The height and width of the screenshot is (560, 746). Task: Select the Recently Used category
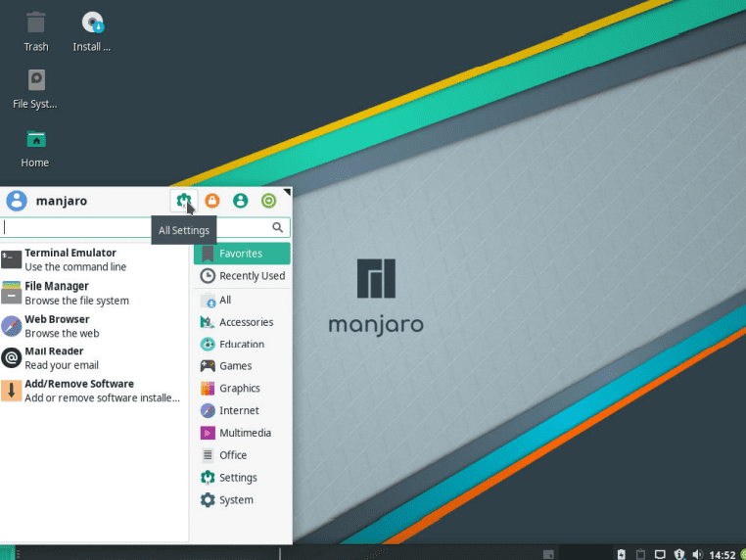tap(242, 276)
